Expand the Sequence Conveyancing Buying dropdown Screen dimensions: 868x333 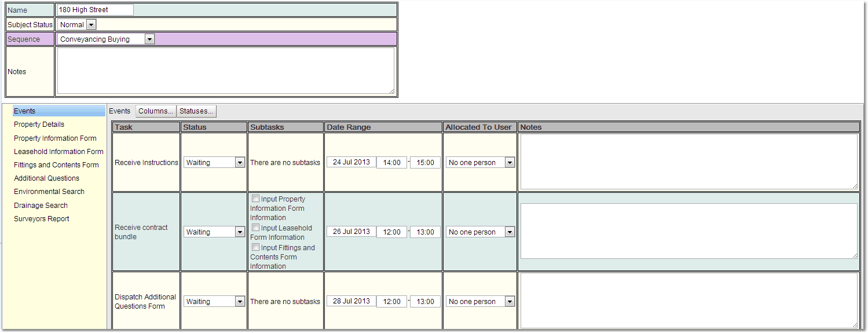pos(149,39)
